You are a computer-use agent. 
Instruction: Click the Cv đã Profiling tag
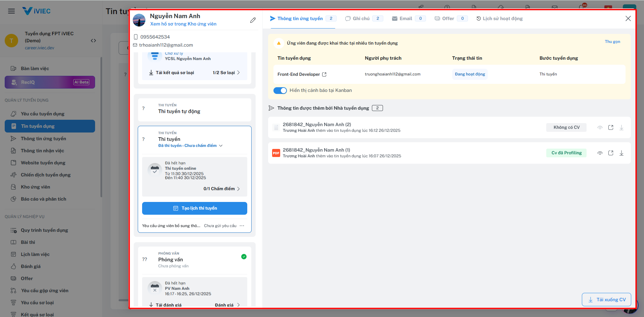pos(566,153)
